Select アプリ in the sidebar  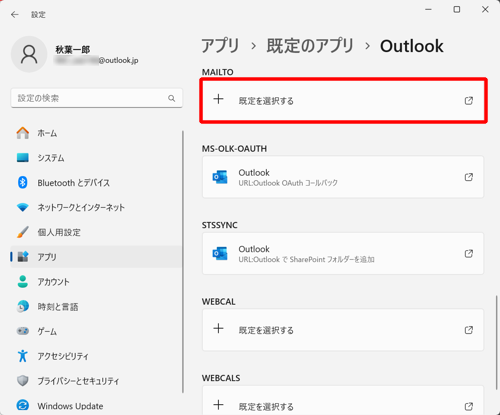coord(97,257)
